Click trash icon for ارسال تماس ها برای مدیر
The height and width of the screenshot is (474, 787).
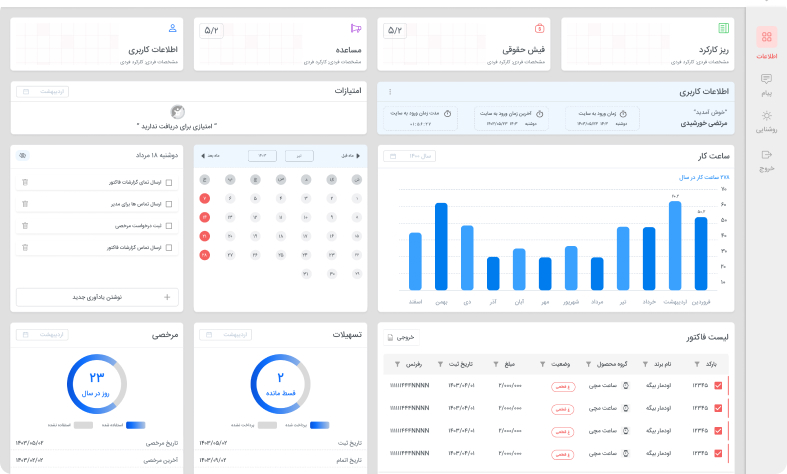[25, 204]
